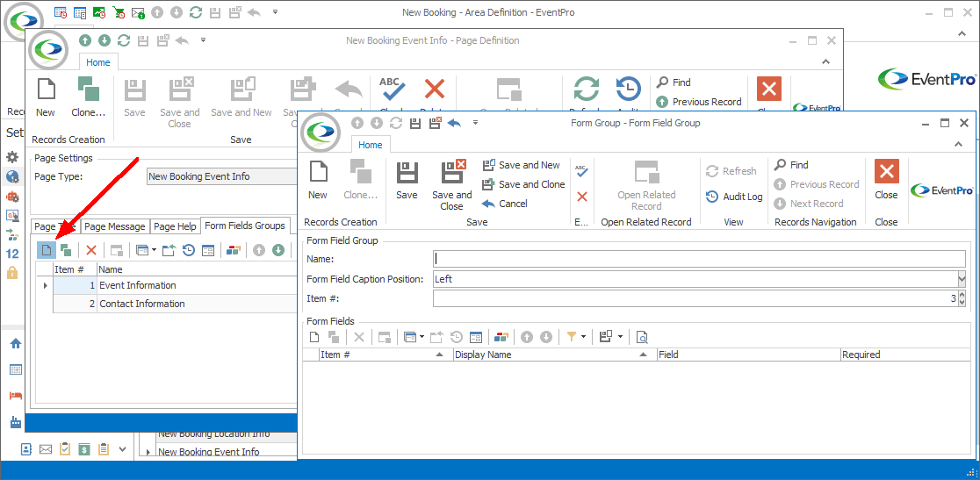The width and height of the screenshot is (980, 480).
Task: Click the audit history clock in Form Fields Groups toolbar
Action: click(x=189, y=250)
